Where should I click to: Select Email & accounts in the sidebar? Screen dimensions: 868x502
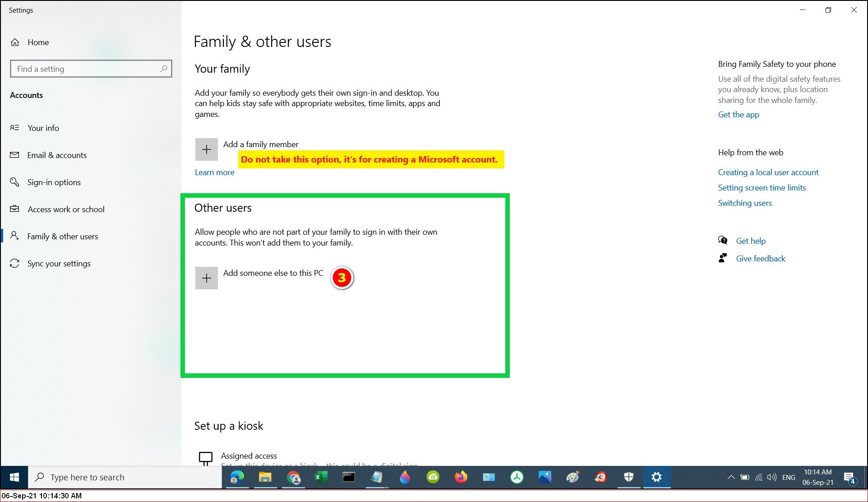click(57, 155)
